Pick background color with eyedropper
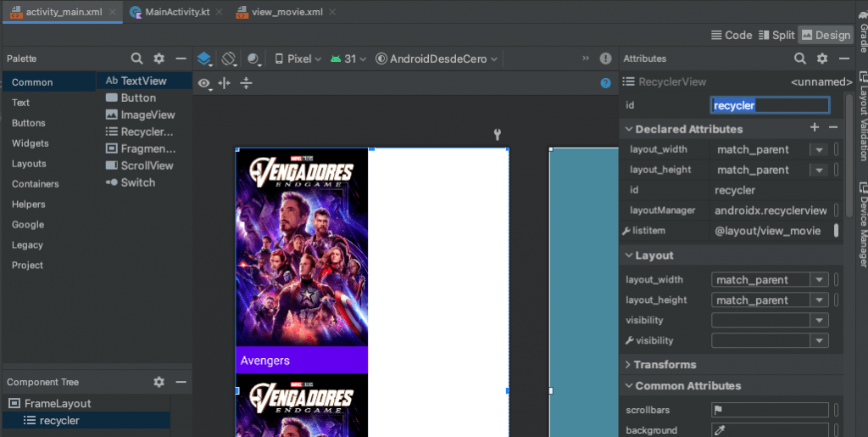Image resolution: width=868 pixels, height=437 pixels. (720, 430)
